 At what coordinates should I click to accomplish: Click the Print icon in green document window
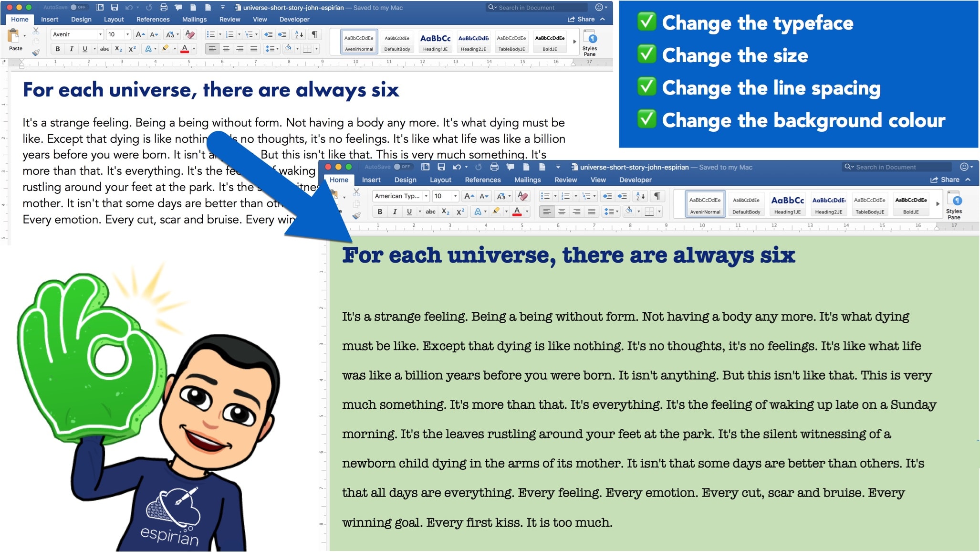tap(494, 167)
